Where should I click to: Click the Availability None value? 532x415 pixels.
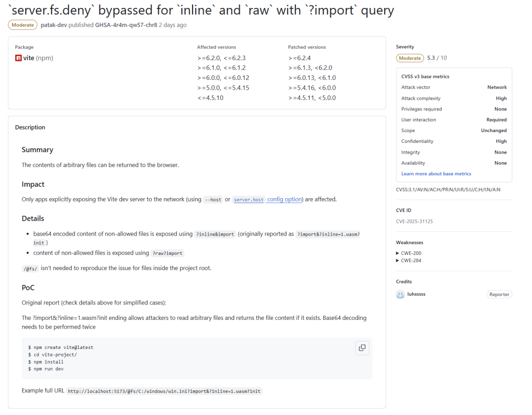click(x=500, y=163)
